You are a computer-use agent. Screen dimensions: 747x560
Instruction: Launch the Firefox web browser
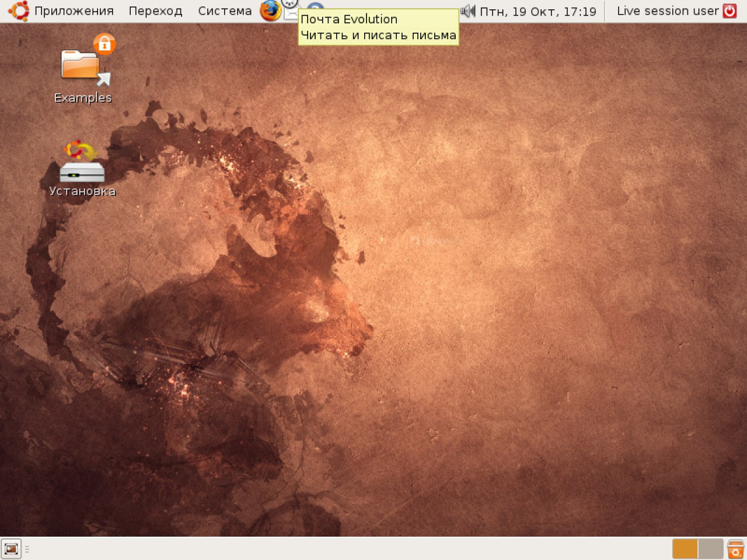click(270, 10)
